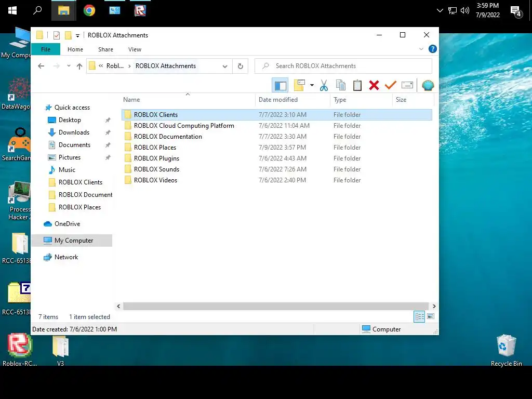The image size is (532, 399).
Task: Click the Search ROBLOX Attachments field
Action: coord(343,66)
